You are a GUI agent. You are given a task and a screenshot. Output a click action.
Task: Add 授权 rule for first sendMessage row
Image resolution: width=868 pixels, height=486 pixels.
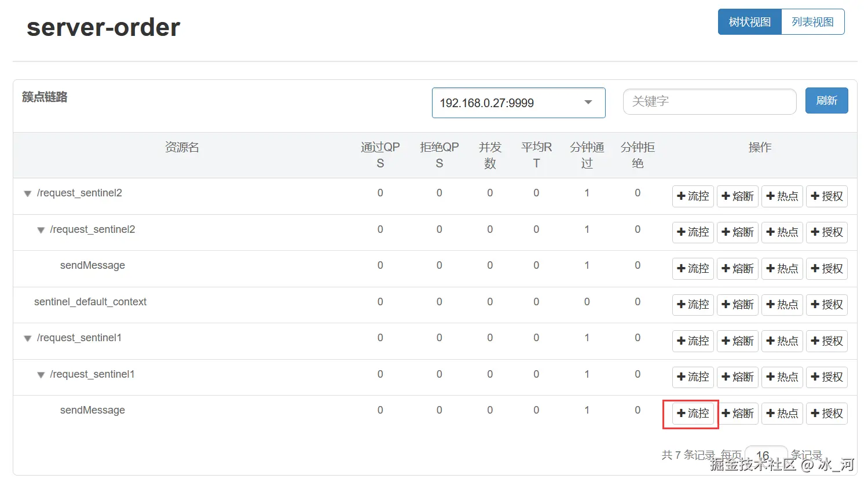pos(826,269)
